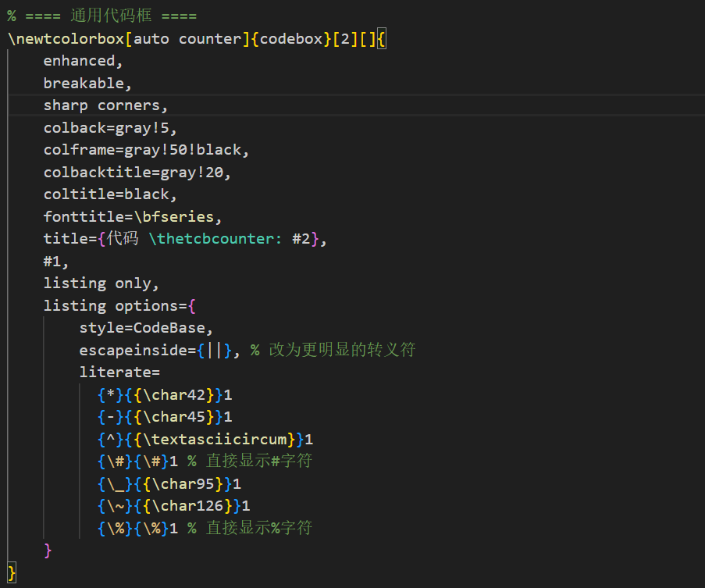
Task: Click 'fonttitle=\bfseries,' line
Action: click(133, 217)
